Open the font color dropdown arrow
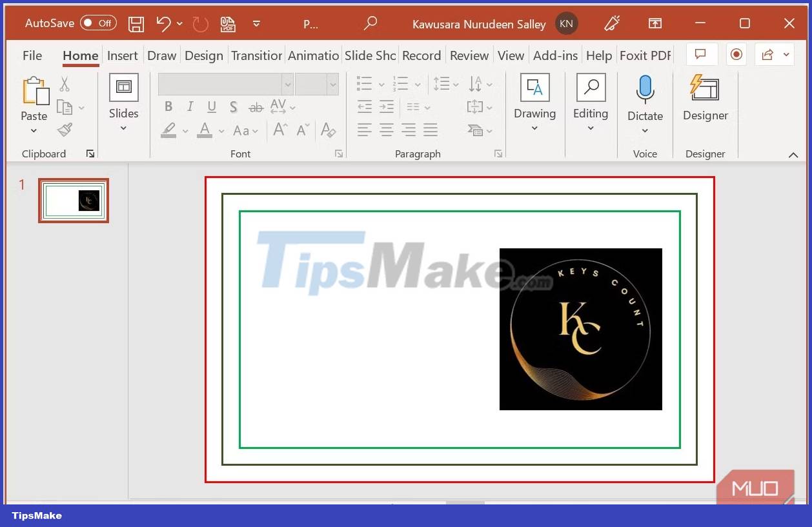This screenshot has height=527, width=812. pyautogui.click(x=221, y=131)
